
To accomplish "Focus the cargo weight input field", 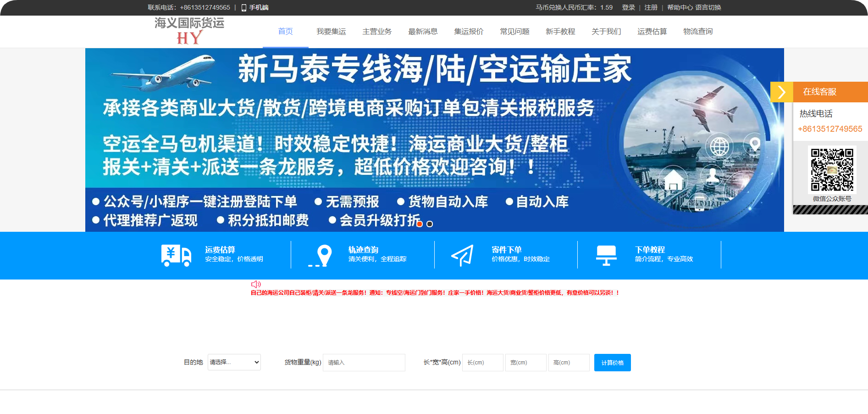I will click(364, 362).
